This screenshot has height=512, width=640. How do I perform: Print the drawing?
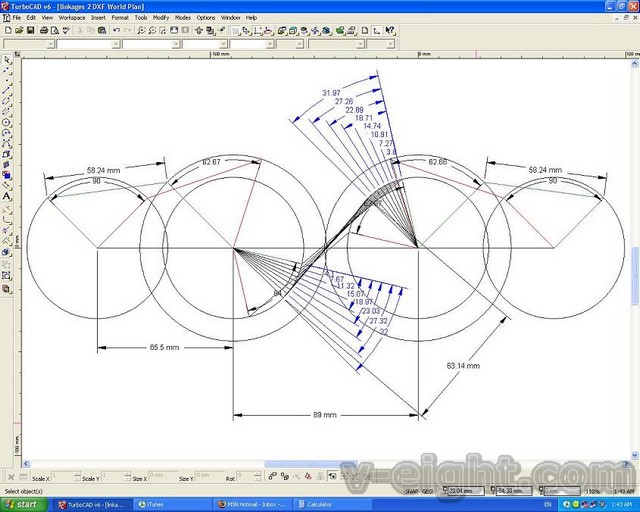(x=44, y=30)
